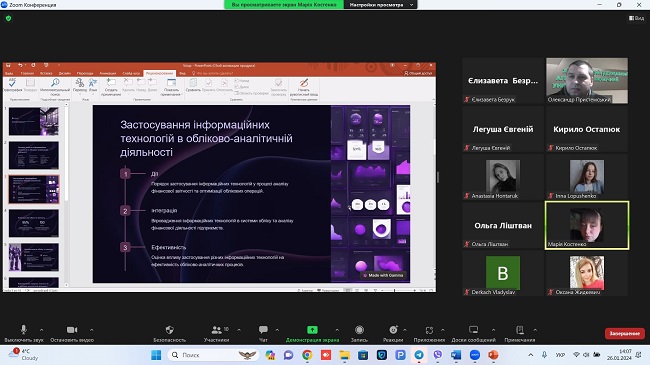The width and height of the screenshot is (650, 365).
Task: Expand the arrow next to Apps
Action: [x=442, y=330]
